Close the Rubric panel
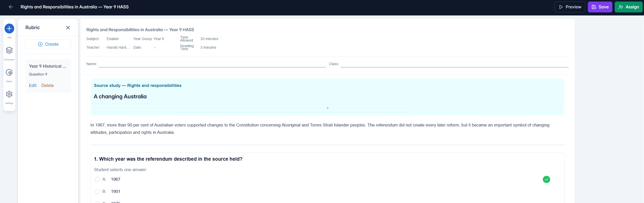 tap(68, 28)
